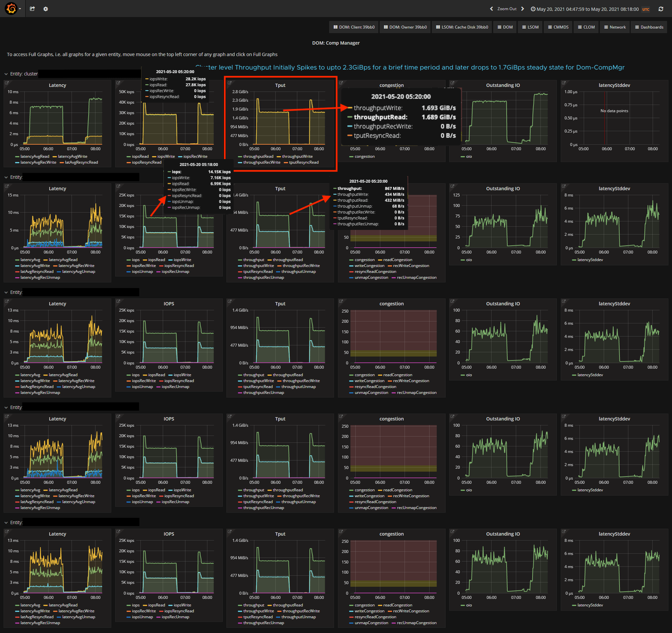672x633 pixels.
Task: Toggle oio series in cluster Outstanding IO legend
Action: click(x=469, y=156)
